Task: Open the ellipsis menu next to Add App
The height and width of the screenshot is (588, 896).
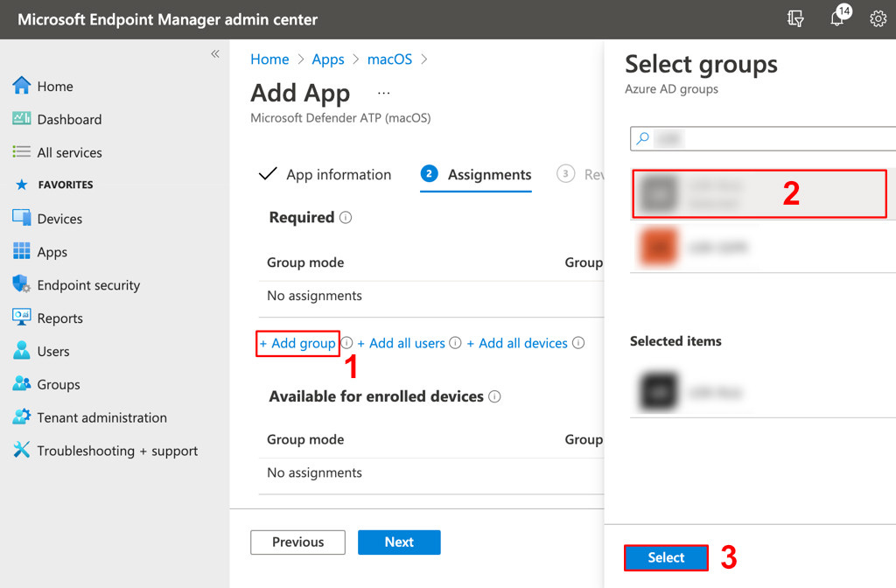Action: [x=383, y=93]
